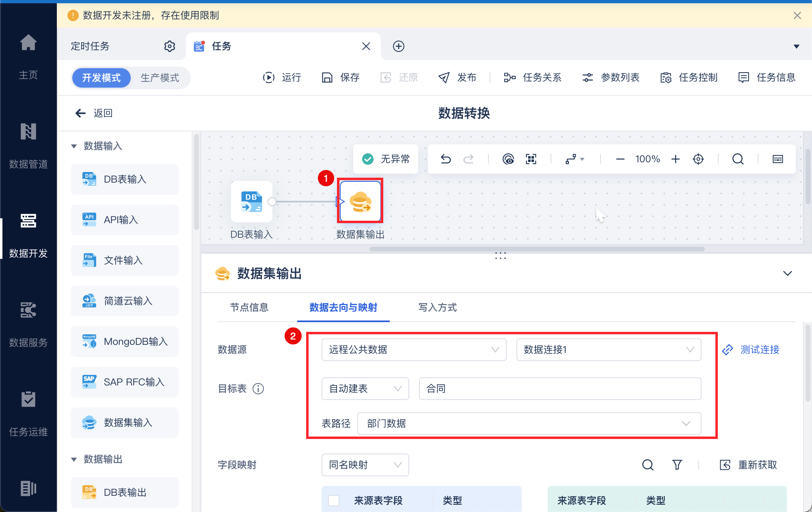Click the 运行 button in toolbar
812x512 pixels.
[282, 77]
